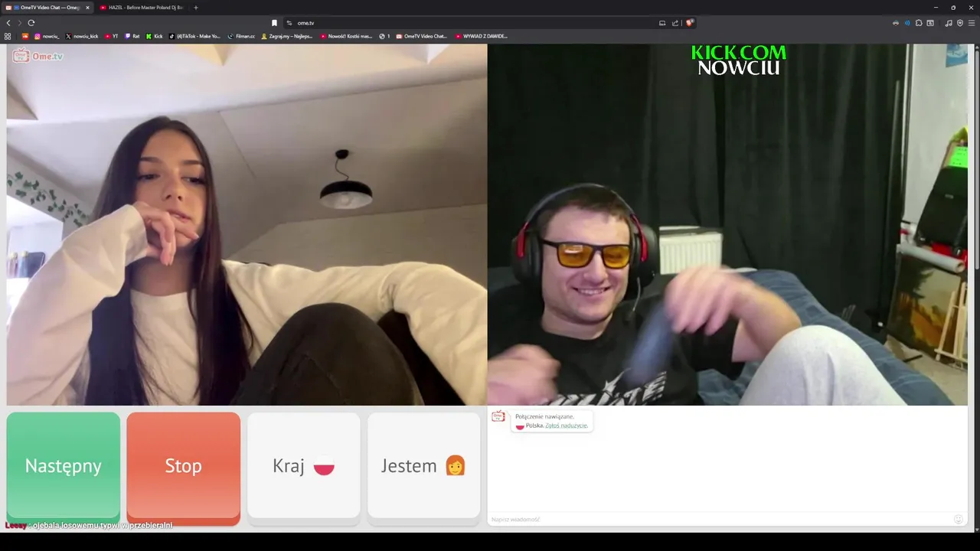Reload the ome.tv page
This screenshot has width=980, height=551.
pyautogui.click(x=31, y=23)
